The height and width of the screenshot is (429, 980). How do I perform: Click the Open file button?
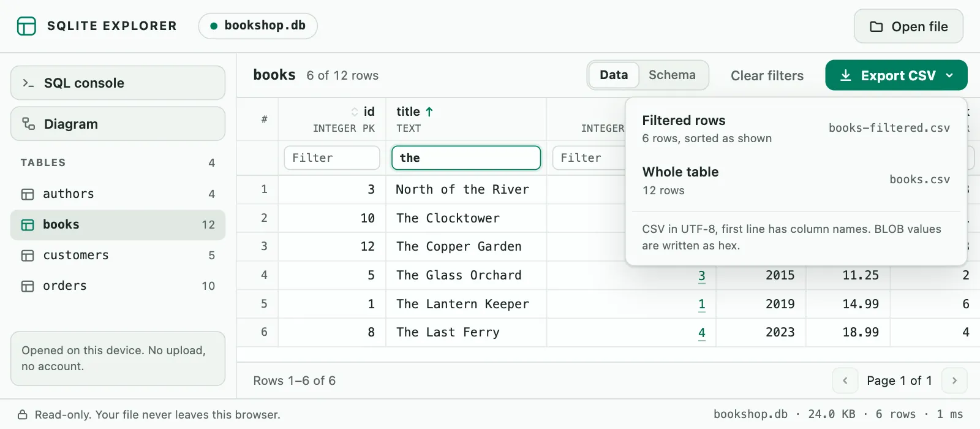pyautogui.click(x=908, y=26)
